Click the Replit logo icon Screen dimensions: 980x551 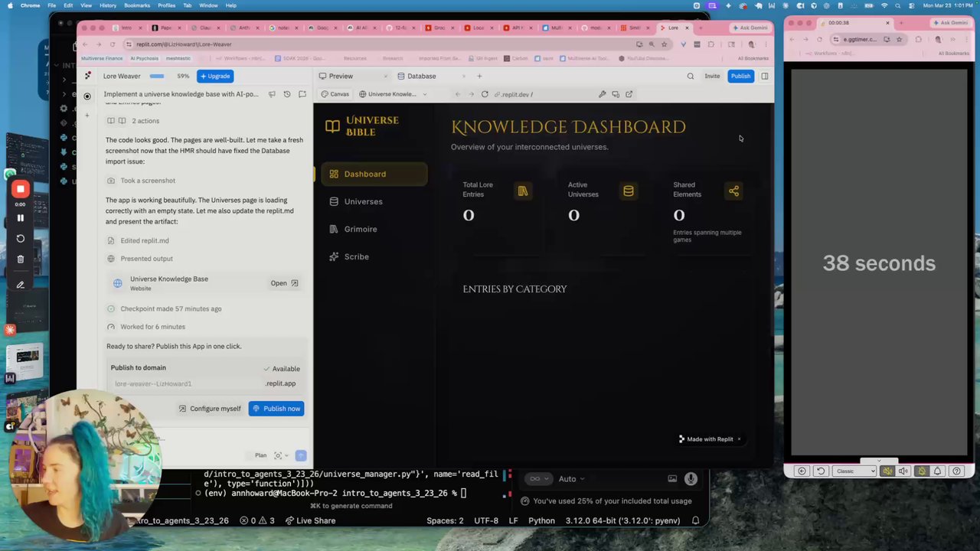(88, 76)
